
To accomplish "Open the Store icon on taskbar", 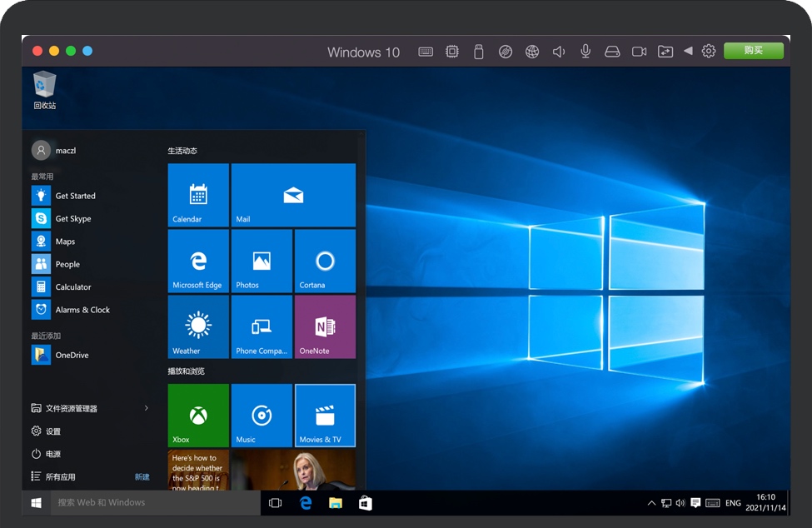I will (x=365, y=503).
